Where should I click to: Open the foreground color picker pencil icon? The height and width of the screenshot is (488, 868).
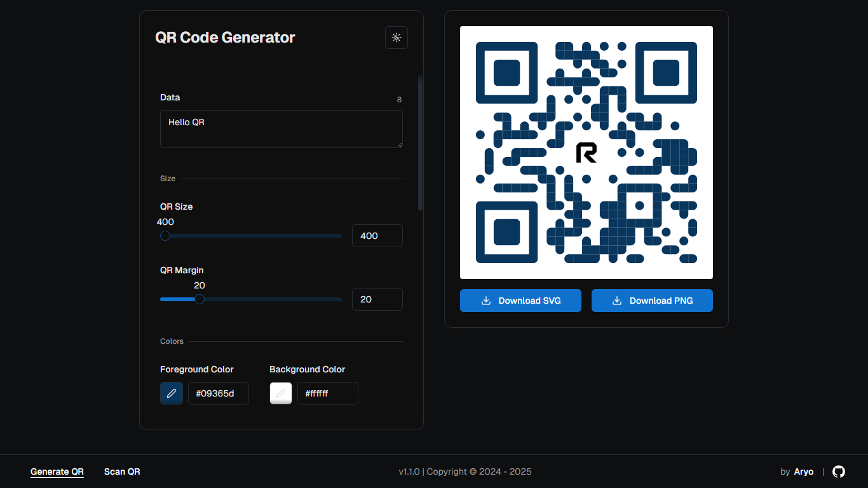pyautogui.click(x=171, y=393)
